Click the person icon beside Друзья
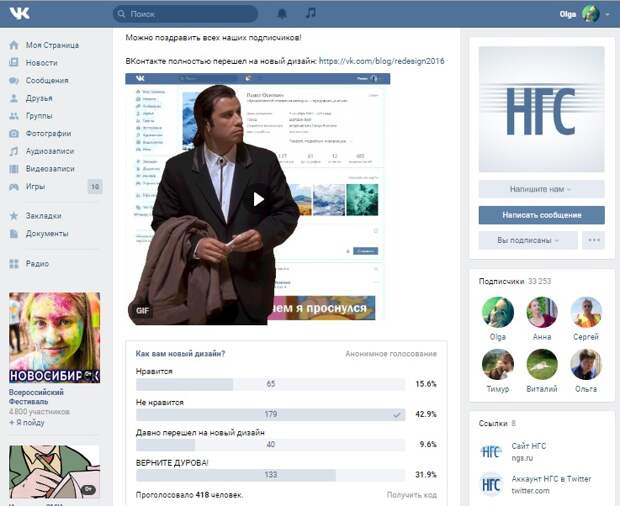The image size is (620, 506). tap(14, 98)
